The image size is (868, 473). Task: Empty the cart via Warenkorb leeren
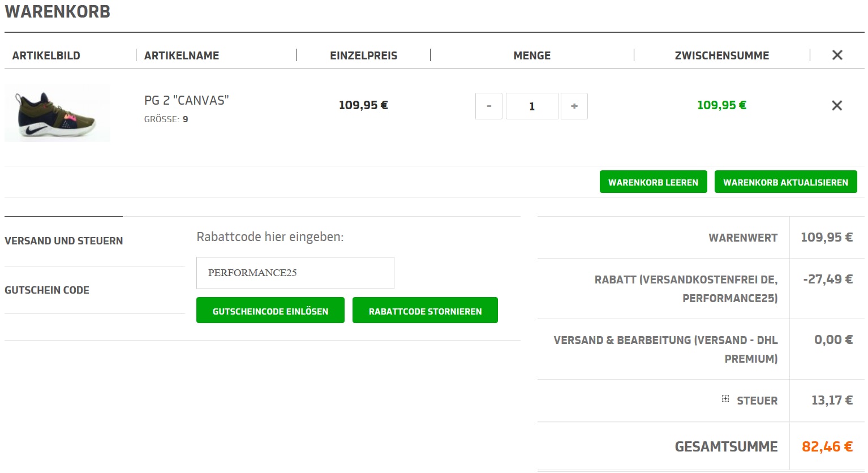click(653, 182)
